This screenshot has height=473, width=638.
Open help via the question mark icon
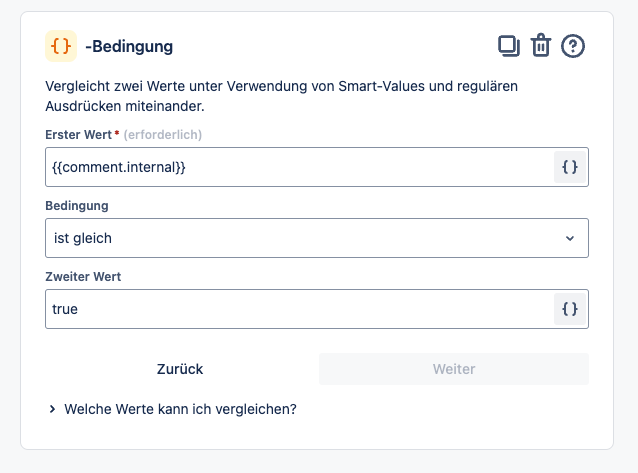tap(573, 46)
